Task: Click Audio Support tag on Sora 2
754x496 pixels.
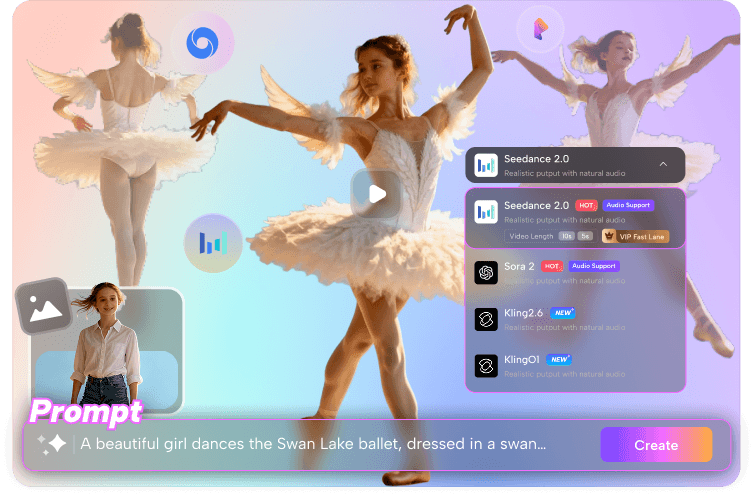Action: (x=594, y=266)
